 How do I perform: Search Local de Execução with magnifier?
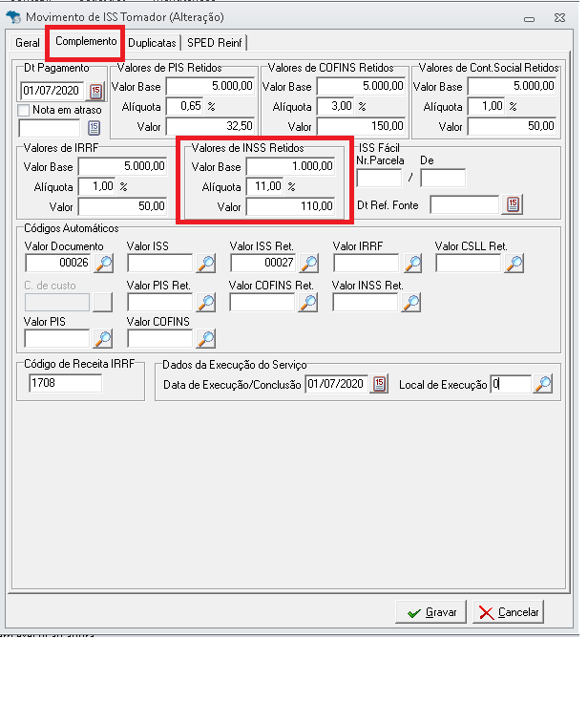(x=543, y=384)
